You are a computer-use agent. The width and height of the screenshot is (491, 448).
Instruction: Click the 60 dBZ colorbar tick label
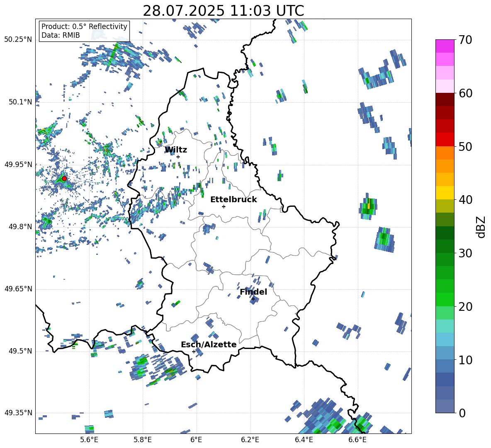pyautogui.click(x=465, y=93)
